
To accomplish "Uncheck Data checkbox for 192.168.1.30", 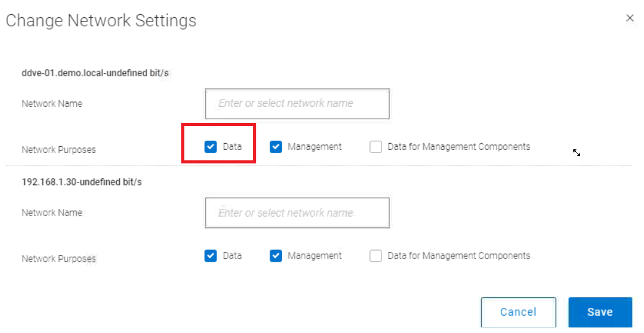I will 211,256.
